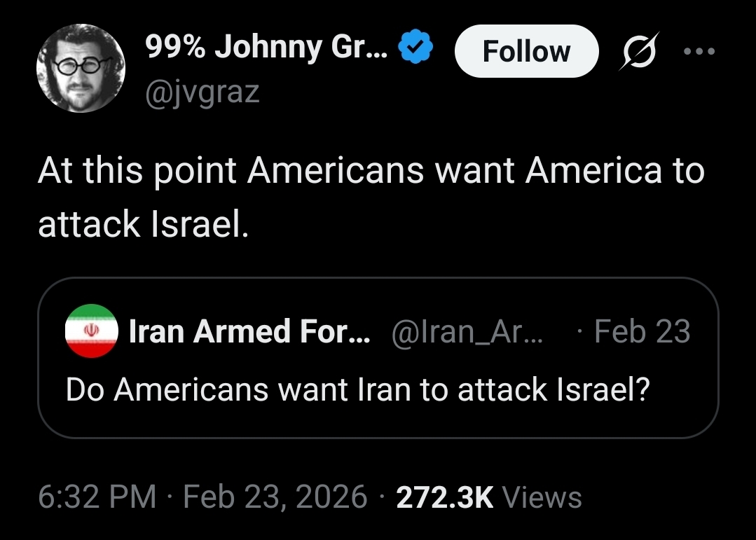Click the Feb 23, 2026 date
The height and width of the screenshot is (540, 756).
point(275,497)
